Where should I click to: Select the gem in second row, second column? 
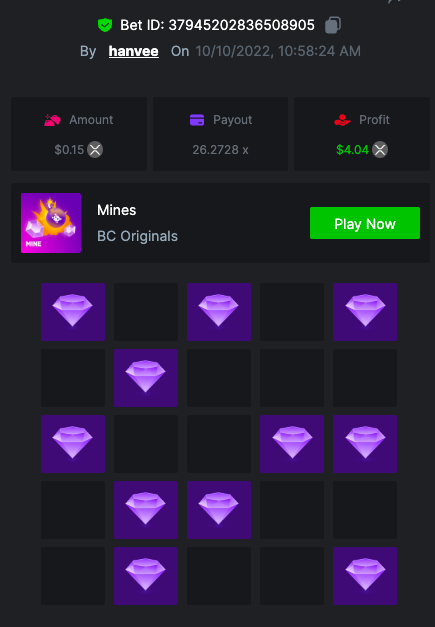[146, 378]
